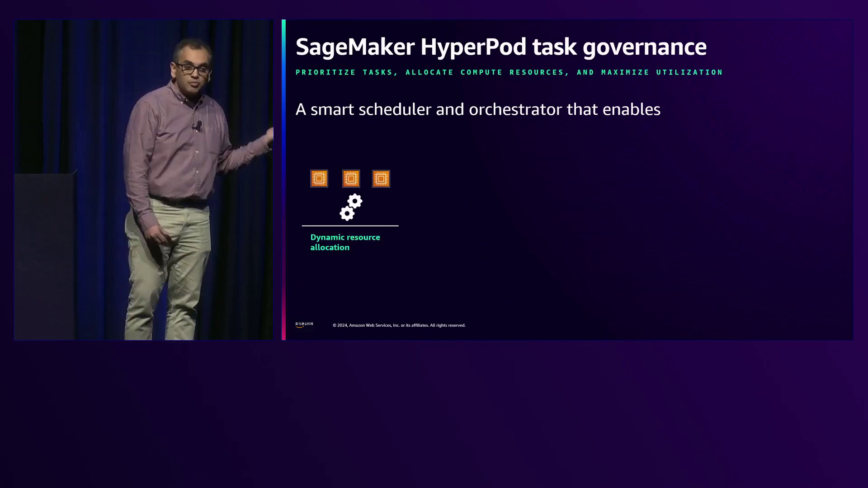Click the Amazon logo in slide footer
Viewport: 868px width, 488px height.
click(304, 324)
